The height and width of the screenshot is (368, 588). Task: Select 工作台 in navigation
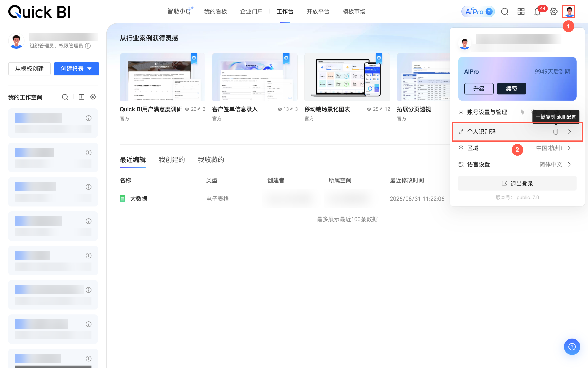(285, 11)
